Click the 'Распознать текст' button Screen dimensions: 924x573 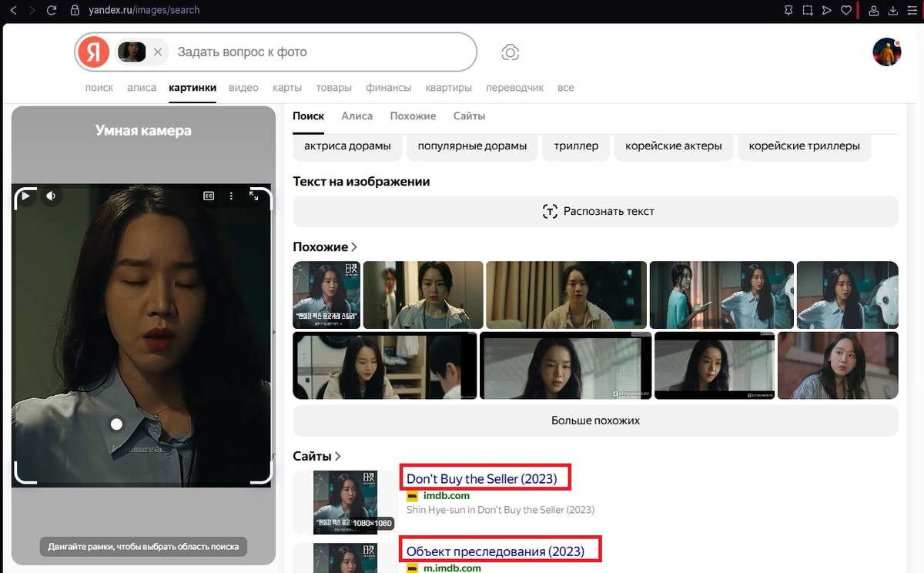[595, 211]
